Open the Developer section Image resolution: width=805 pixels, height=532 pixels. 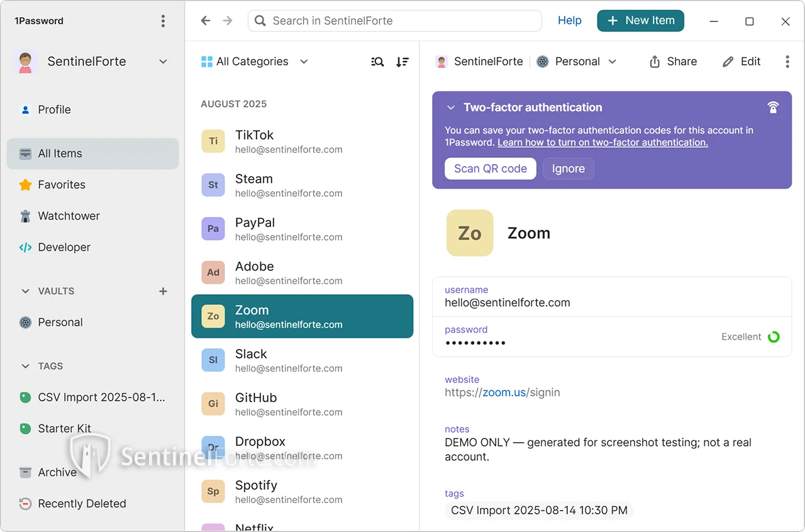point(92,247)
